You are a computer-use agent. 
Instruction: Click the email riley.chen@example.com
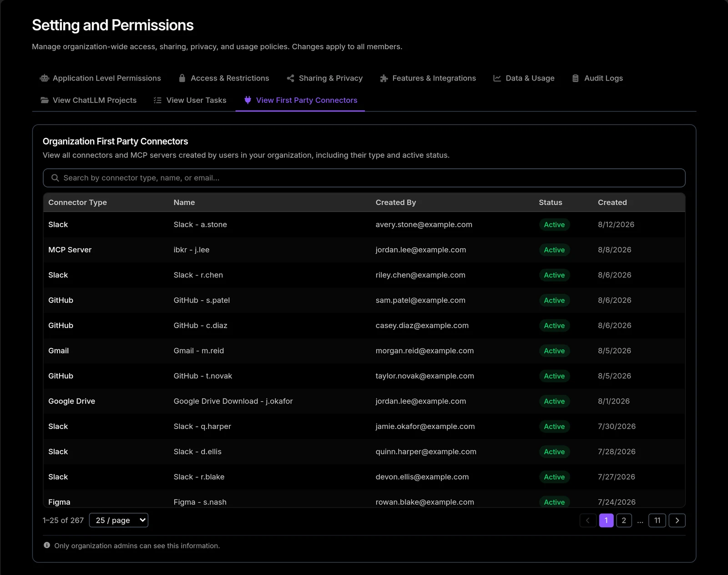click(420, 275)
